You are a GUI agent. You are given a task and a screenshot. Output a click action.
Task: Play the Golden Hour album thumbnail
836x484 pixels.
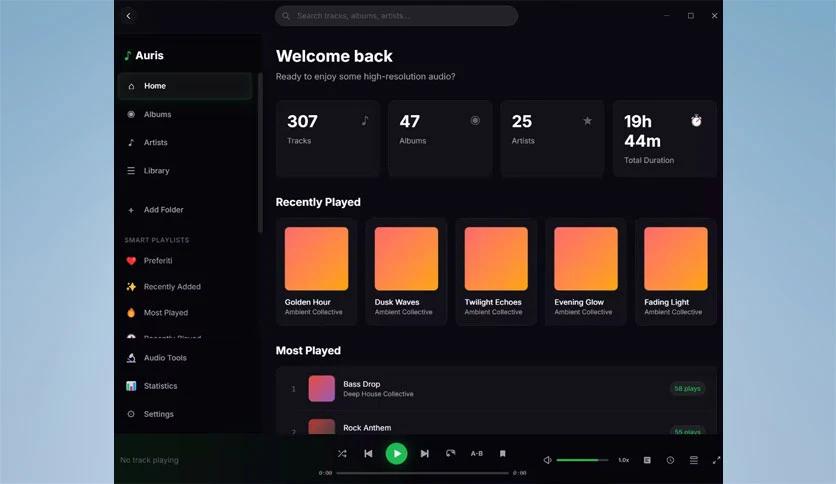coord(317,259)
